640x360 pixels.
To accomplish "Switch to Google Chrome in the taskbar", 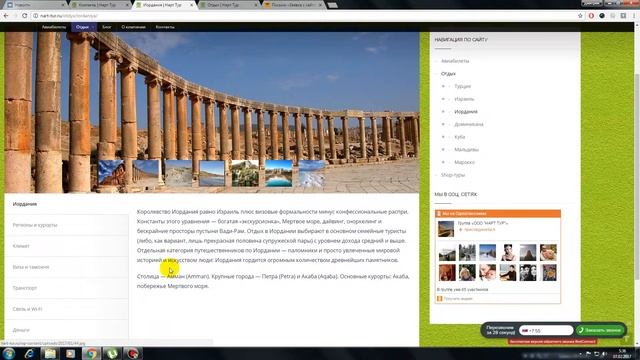I will pyautogui.click(x=91, y=353).
